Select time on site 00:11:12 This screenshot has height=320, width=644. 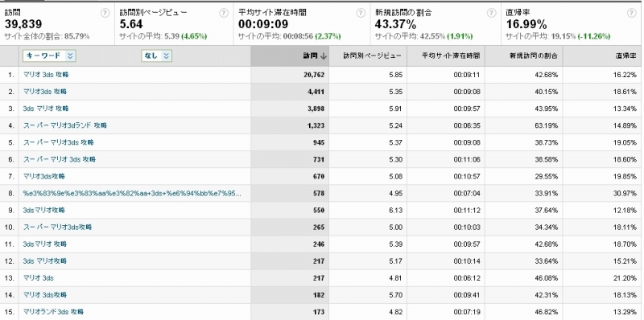(467, 210)
